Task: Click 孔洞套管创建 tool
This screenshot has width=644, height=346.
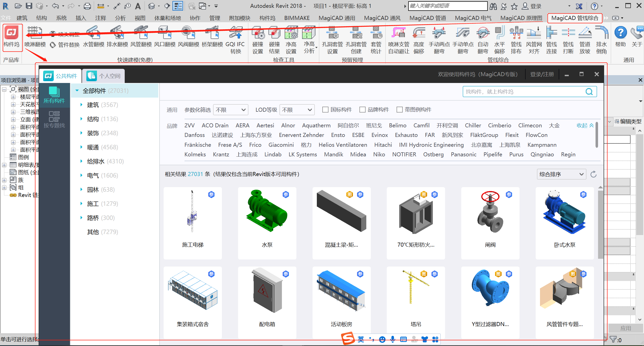Action: coord(356,40)
